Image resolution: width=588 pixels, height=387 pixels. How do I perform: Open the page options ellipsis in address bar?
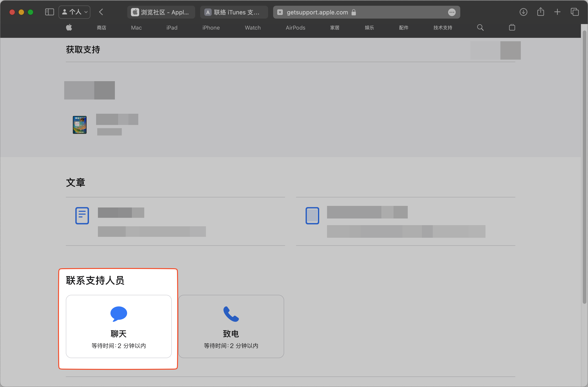point(452,12)
